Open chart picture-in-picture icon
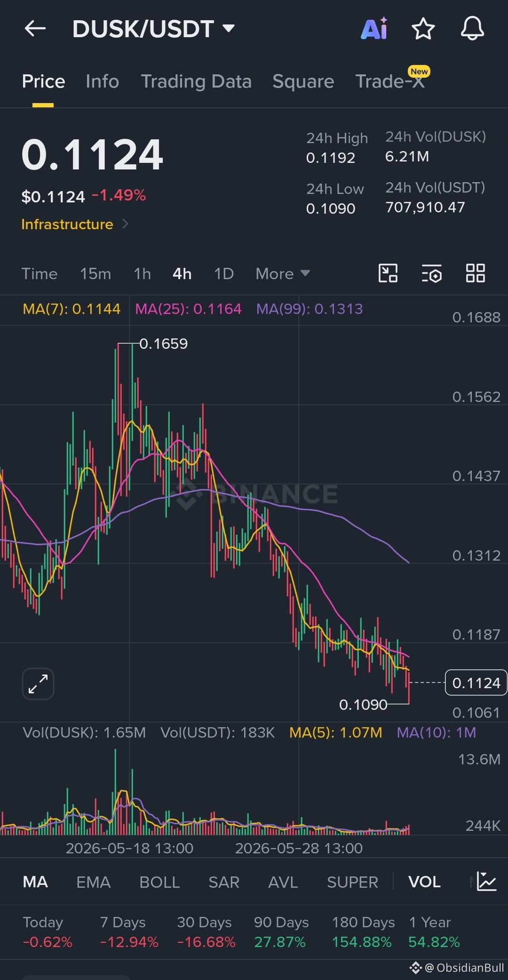Screen dimensions: 508x980 coord(388,273)
